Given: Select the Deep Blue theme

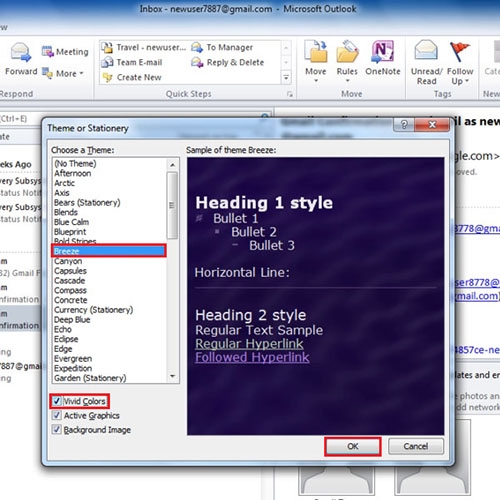Looking at the screenshot, I should (72, 320).
